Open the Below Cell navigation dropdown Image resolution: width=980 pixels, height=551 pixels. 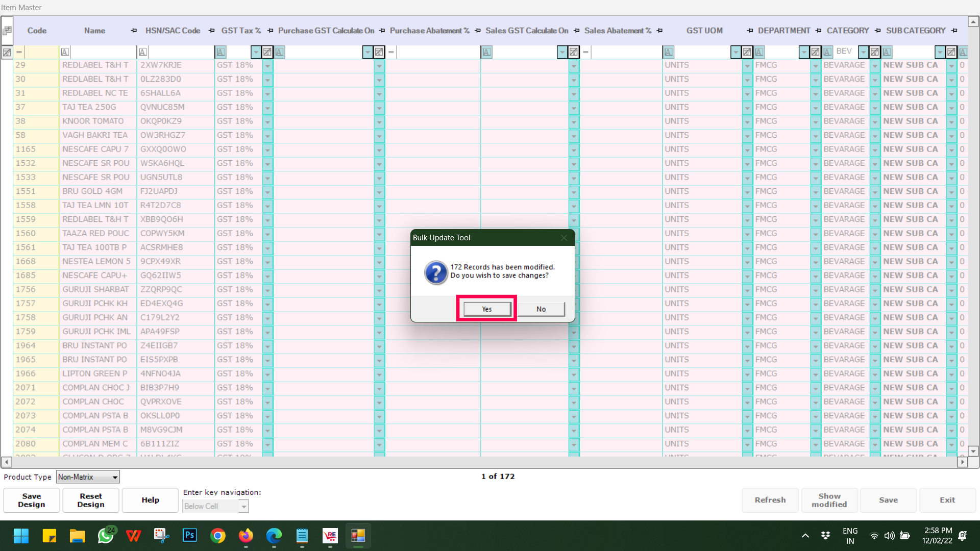(243, 506)
